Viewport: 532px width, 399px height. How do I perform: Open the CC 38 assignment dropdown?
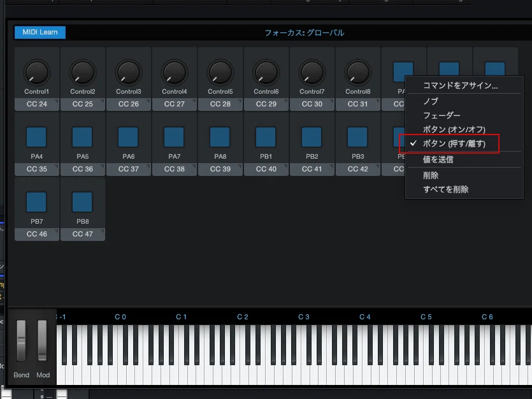(x=175, y=169)
